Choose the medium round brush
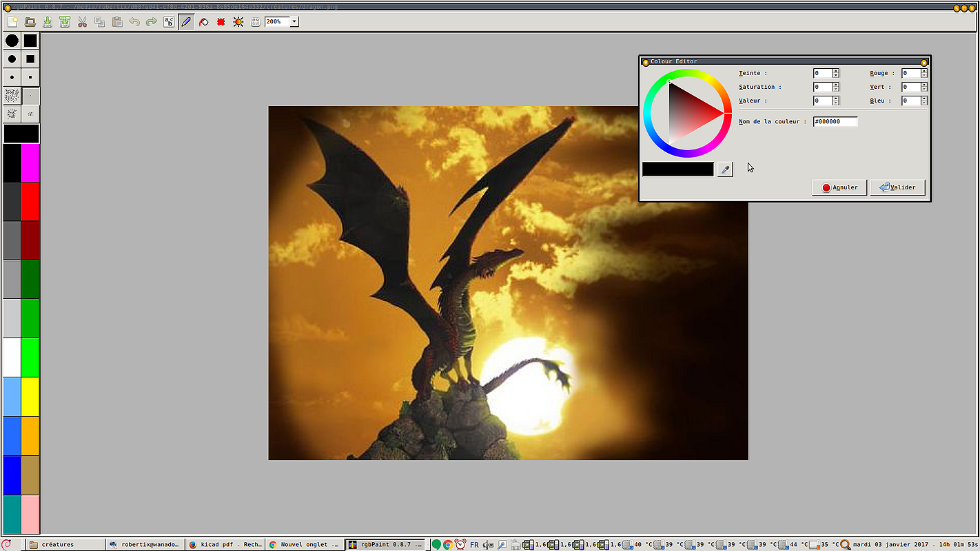This screenshot has height=551, width=980. point(12,59)
